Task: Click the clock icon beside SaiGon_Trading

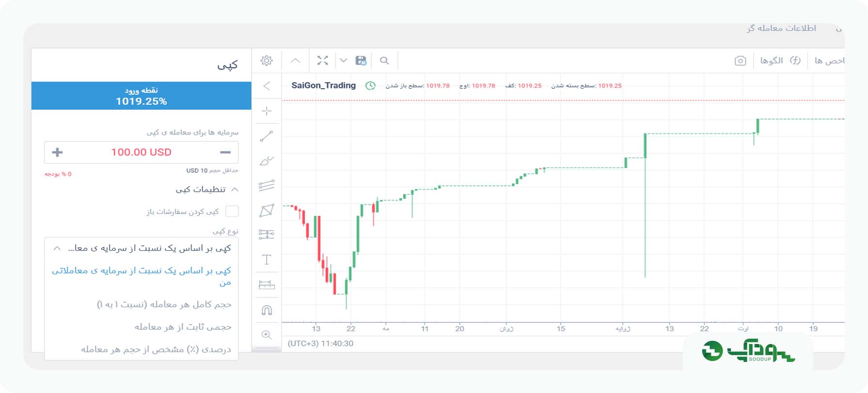Action: tap(370, 86)
